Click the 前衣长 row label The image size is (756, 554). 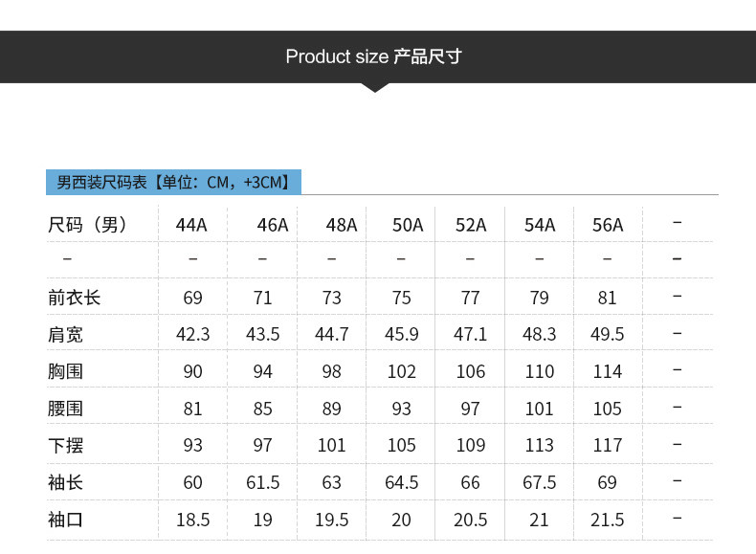coord(75,298)
